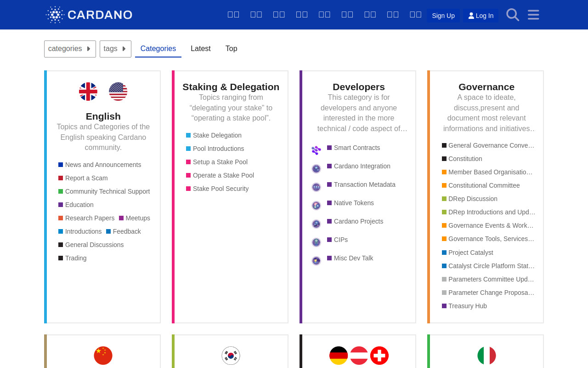Expand the tags dropdown filter

pos(115,49)
